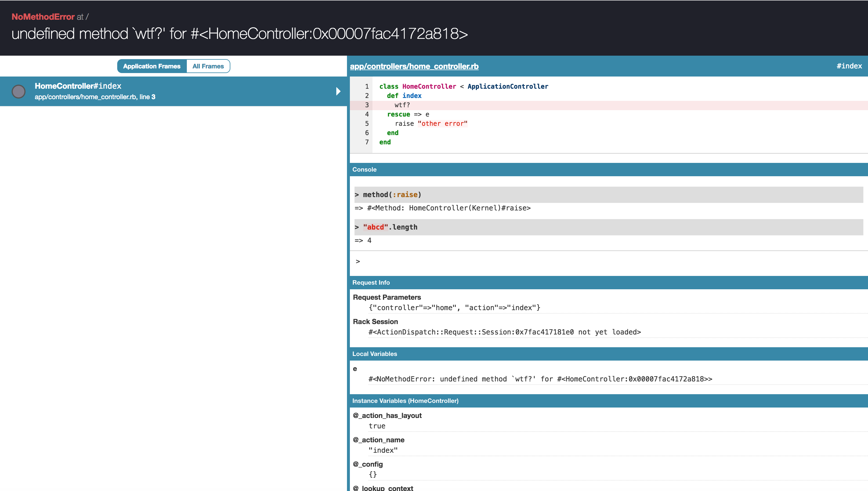Click the undefined method error message heading

click(x=240, y=34)
